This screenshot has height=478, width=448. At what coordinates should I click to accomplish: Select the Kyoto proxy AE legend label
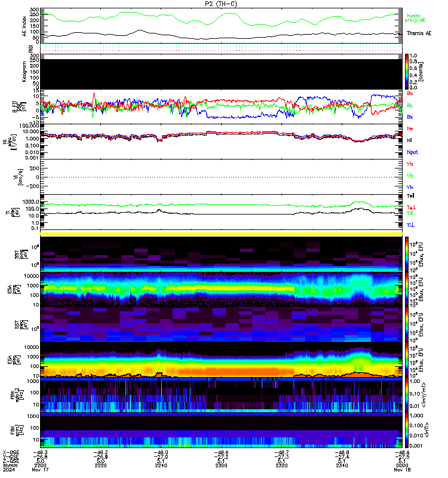[x=415, y=18]
